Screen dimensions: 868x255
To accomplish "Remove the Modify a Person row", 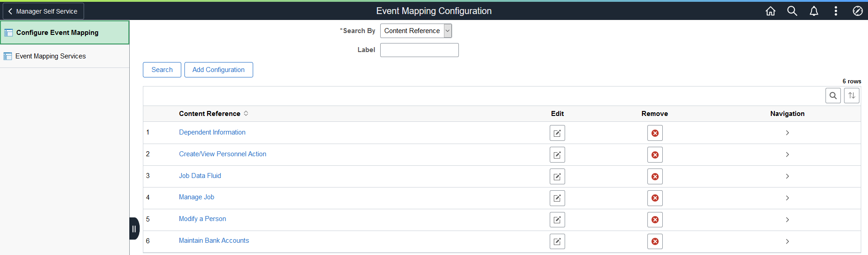I will coord(655,220).
